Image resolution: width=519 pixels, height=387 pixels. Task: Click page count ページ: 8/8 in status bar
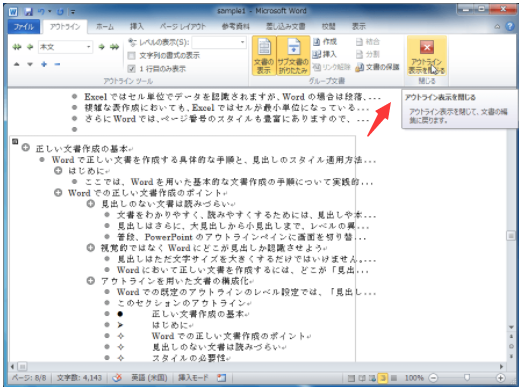point(29,378)
